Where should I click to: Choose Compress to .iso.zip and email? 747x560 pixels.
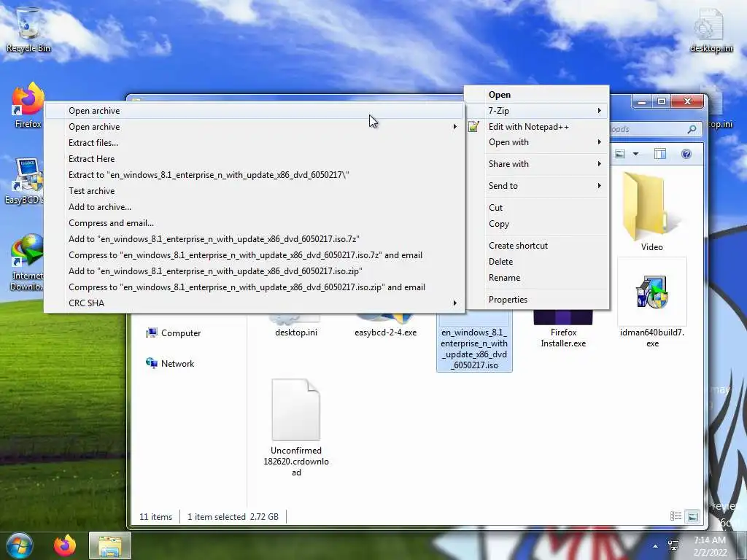click(254, 287)
